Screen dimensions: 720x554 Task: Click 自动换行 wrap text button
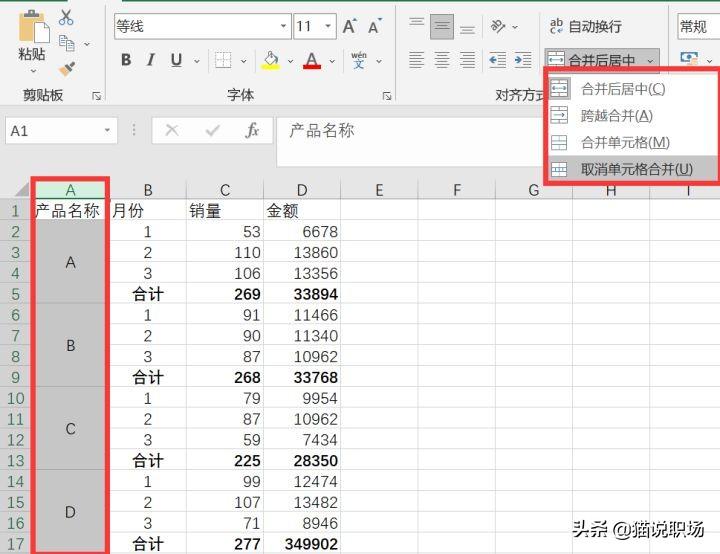pyautogui.click(x=585, y=27)
